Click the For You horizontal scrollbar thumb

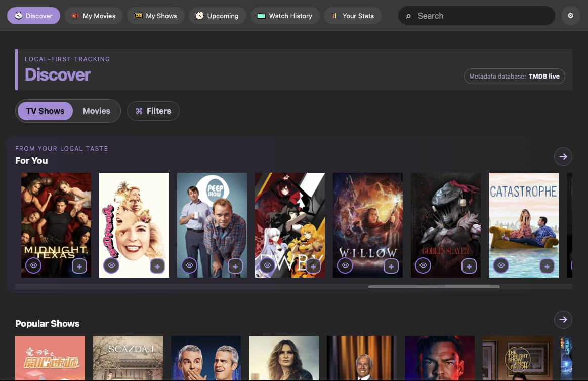pos(434,287)
